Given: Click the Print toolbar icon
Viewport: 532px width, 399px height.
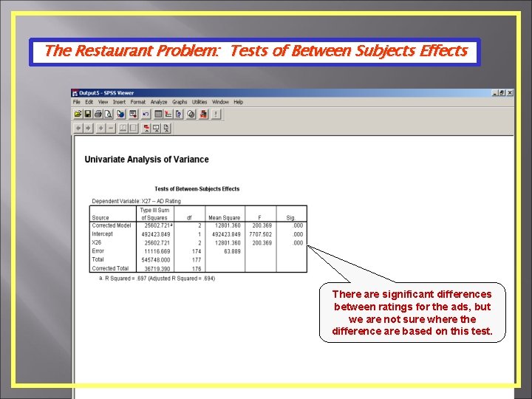Looking at the screenshot, I should 98,115.
